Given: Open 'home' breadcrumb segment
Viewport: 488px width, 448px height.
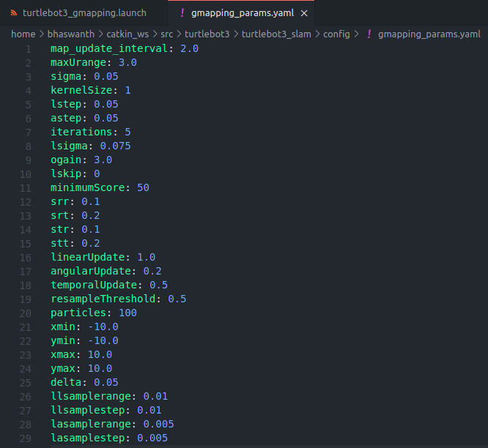Looking at the screenshot, I should [x=23, y=34].
